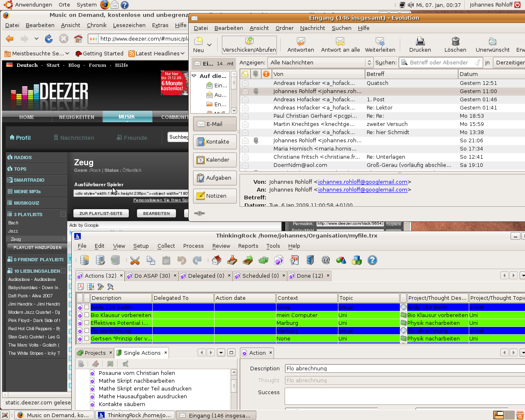The height and width of the screenshot is (420, 525).
Task: Click the Kontakte button in Evolution
Action: tap(215, 142)
